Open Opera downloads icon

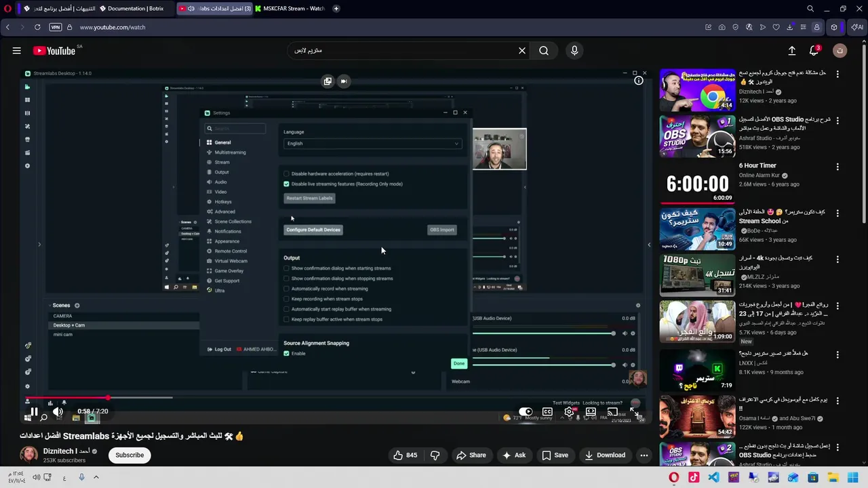click(x=789, y=27)
